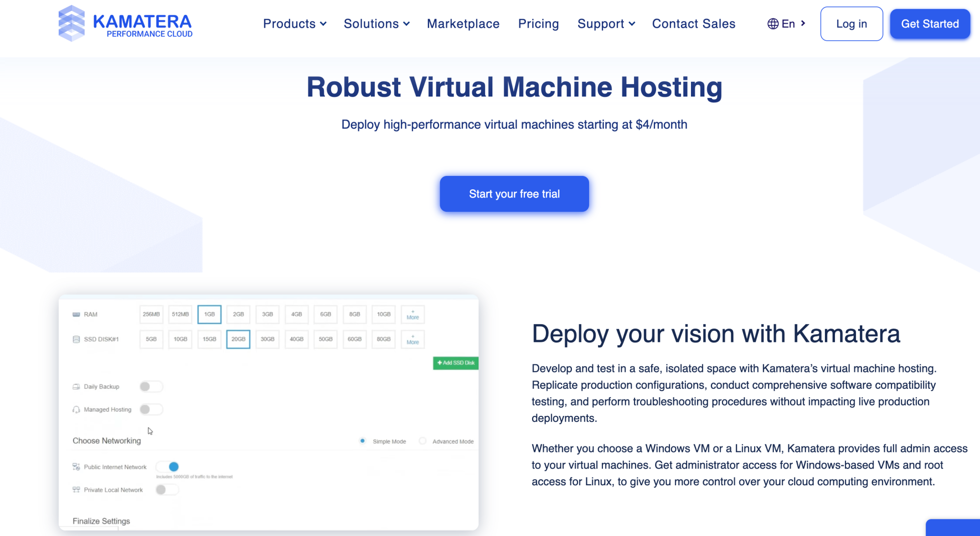
Task: Turn on Managed Hosting
Action: (x=151, y=409)
